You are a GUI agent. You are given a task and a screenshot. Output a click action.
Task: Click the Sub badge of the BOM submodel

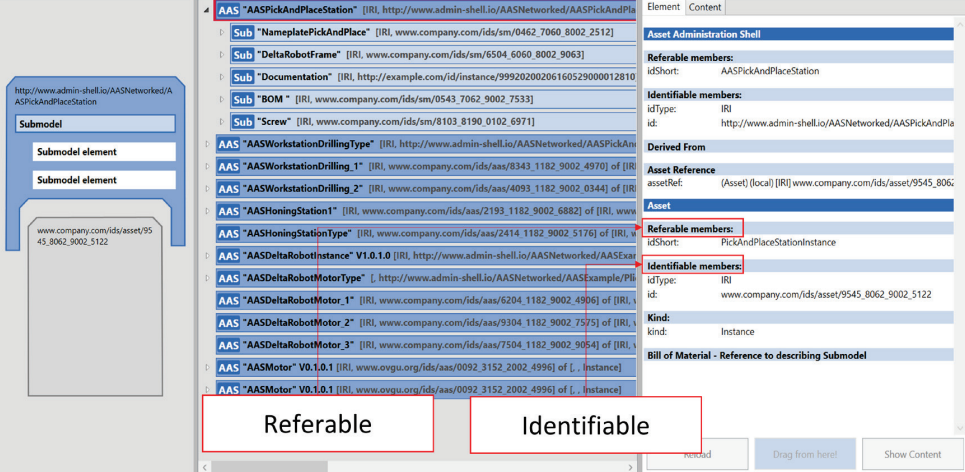point(242,99)
